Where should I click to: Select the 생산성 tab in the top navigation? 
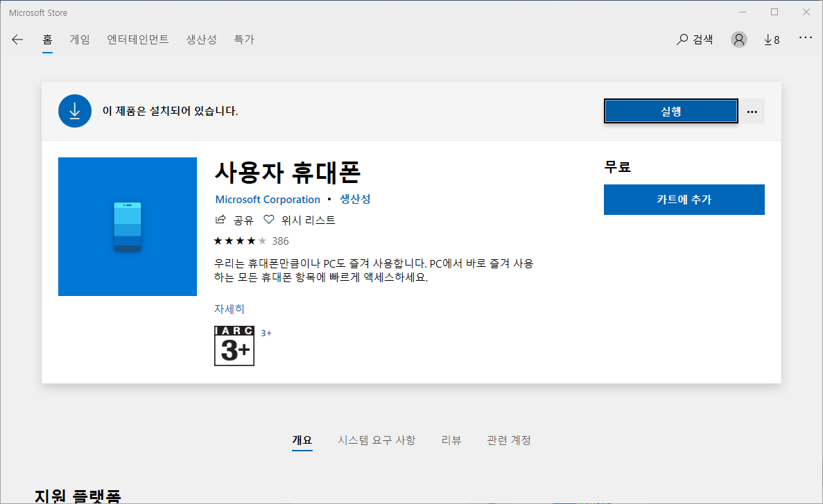(201, 40)
